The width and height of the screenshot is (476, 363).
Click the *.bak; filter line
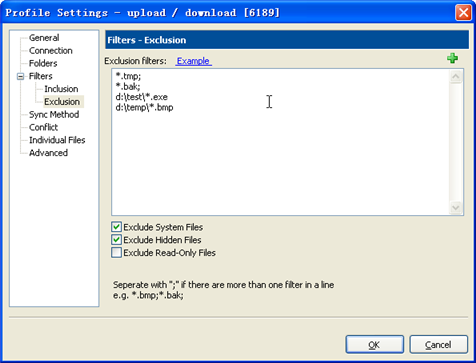click(x=128, y=87)
